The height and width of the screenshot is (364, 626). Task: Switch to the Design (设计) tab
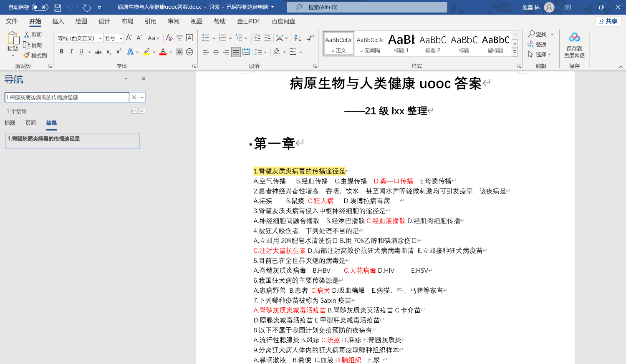pos(104,21)
